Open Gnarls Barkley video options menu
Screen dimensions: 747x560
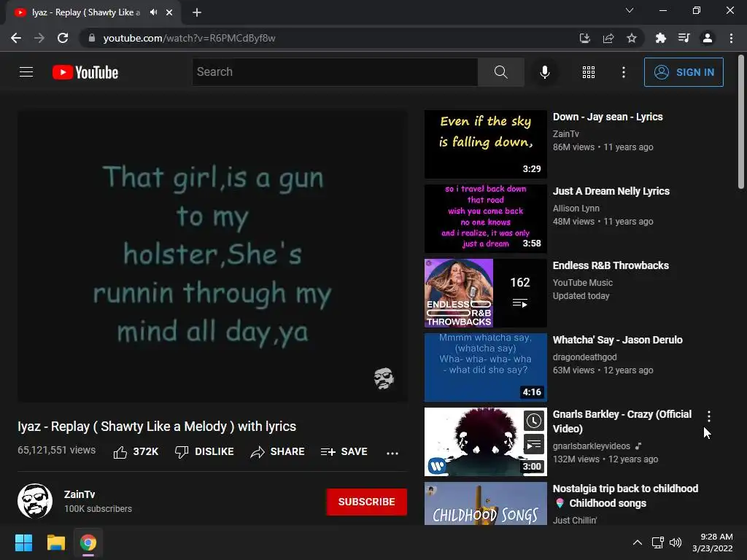(x=709, y=416)
